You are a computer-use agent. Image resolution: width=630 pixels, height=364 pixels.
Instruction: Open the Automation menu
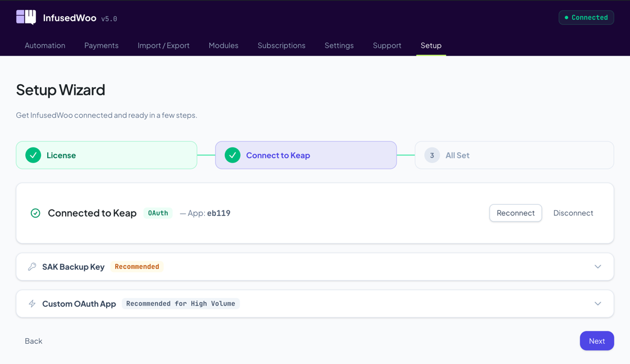pos(45,45)
